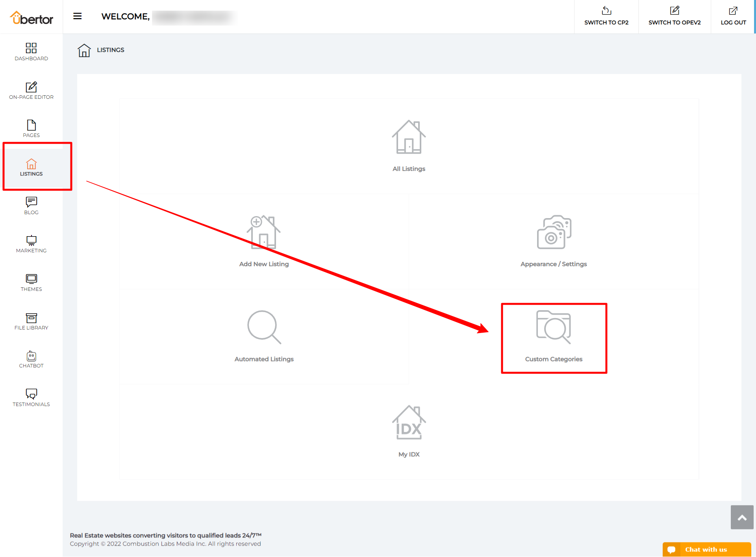Open the Dashboard sidebar icon
756x557 pixels.
31,52
